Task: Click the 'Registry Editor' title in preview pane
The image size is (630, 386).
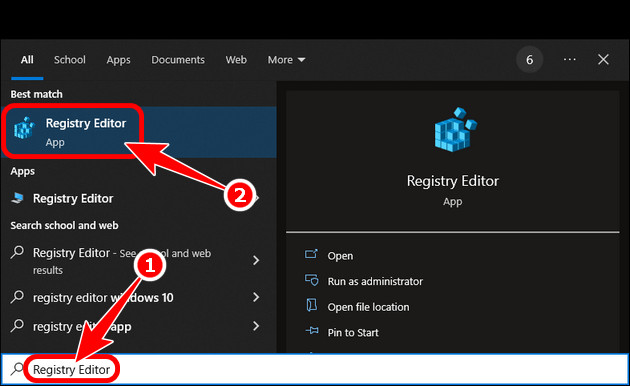Action: (452, 181)
